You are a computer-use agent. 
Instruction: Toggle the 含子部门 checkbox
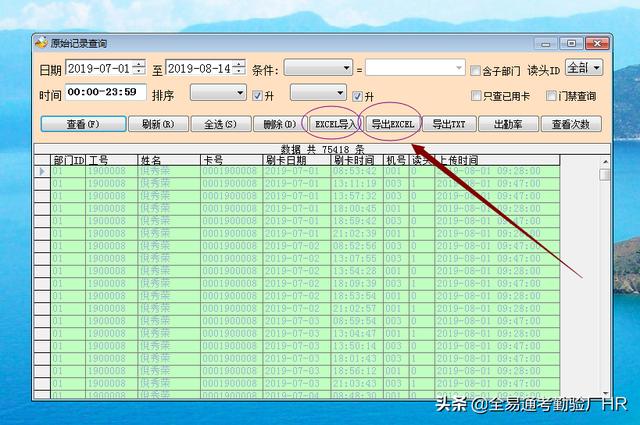pyautogui.click(x=475, y=71)
